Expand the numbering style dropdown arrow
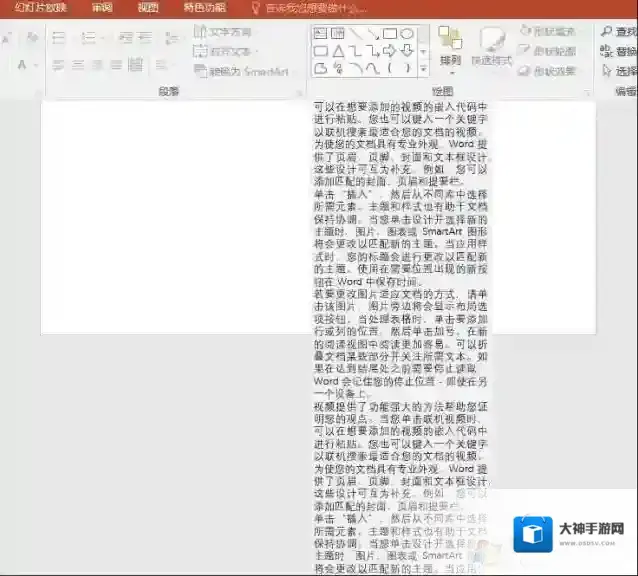Screen dimensions: 638x576 (103, 38)
